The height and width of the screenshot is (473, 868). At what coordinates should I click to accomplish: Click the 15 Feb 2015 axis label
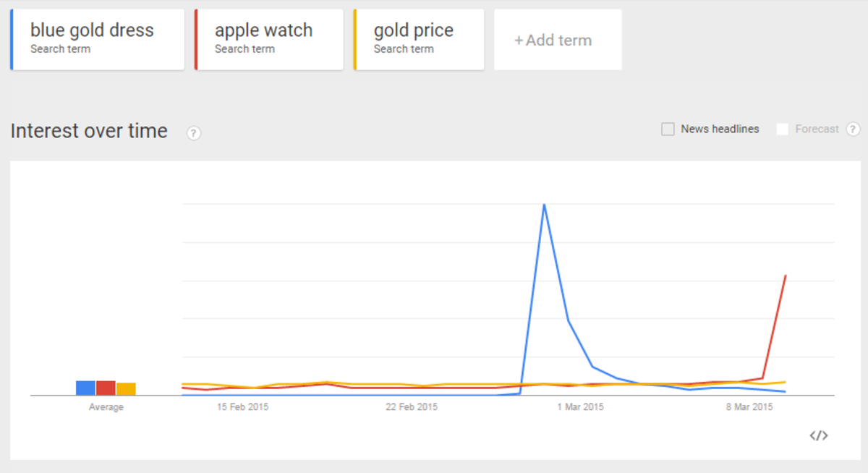tap(242, 407)
